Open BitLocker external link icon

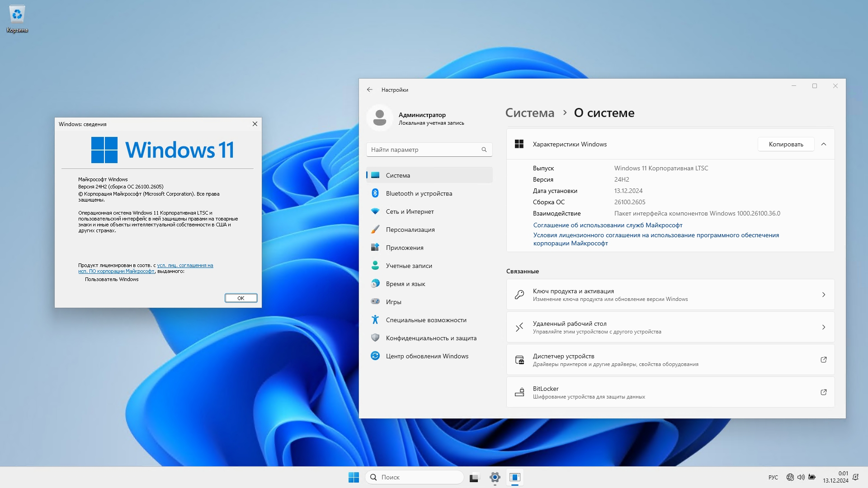824,392
